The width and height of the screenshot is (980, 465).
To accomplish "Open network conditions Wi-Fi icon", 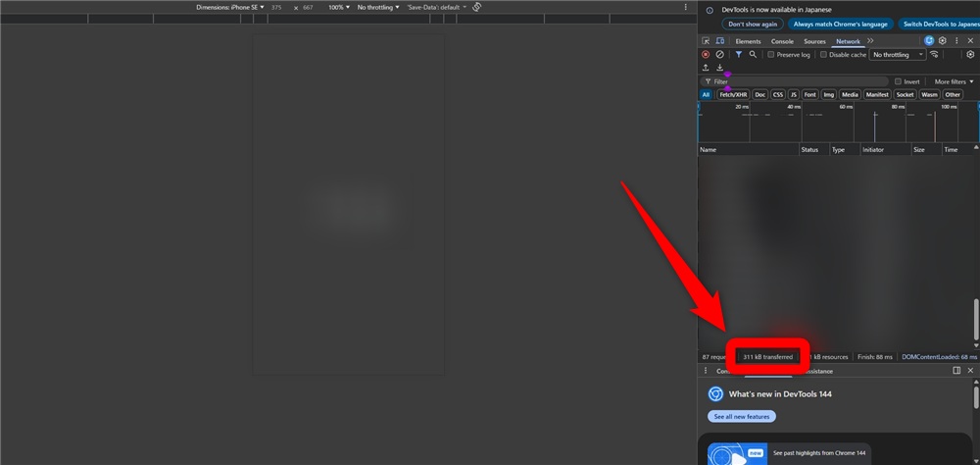I will 935,55.
